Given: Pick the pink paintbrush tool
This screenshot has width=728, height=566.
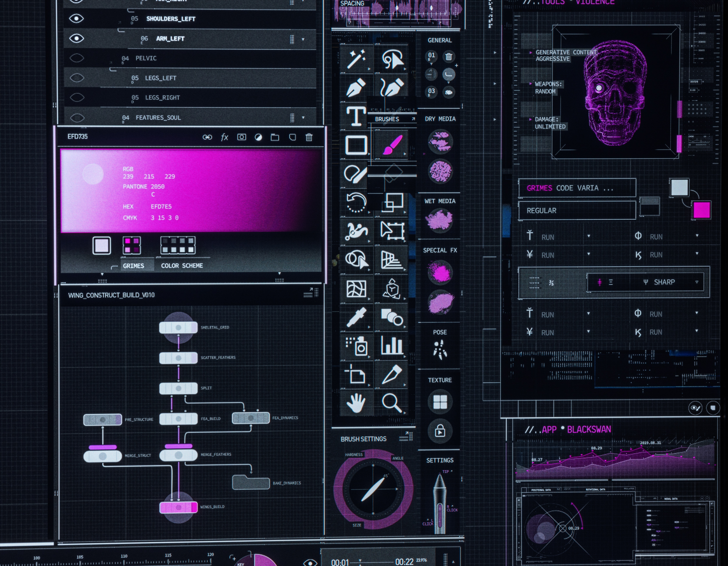Looking at the screenshot, I should [392, 145].
